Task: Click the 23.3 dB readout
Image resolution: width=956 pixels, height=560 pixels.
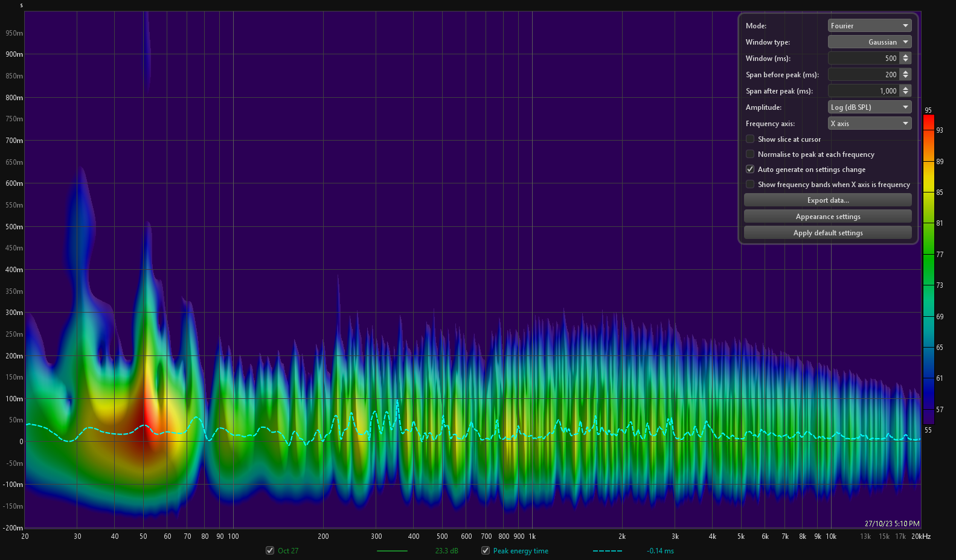Action: 447,551
